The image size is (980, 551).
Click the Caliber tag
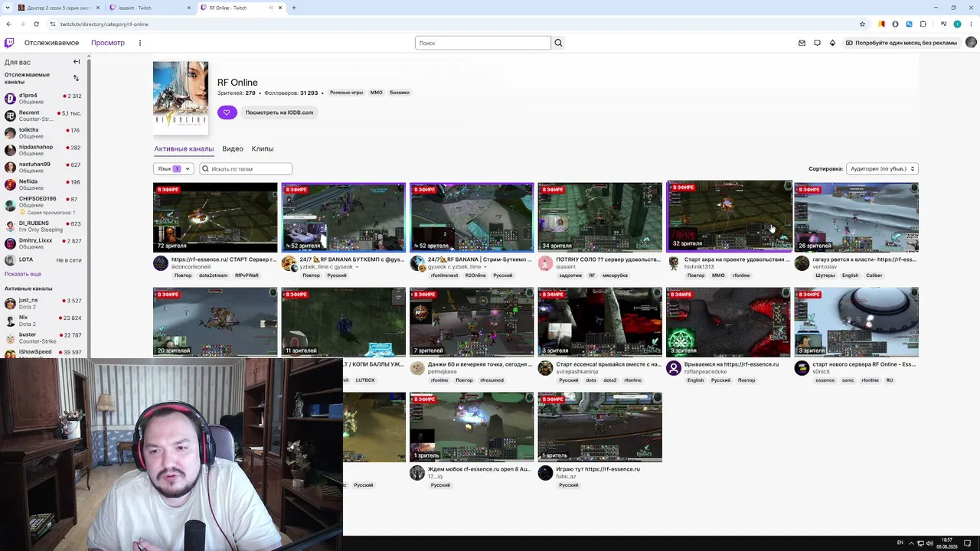tap(874, 275)
